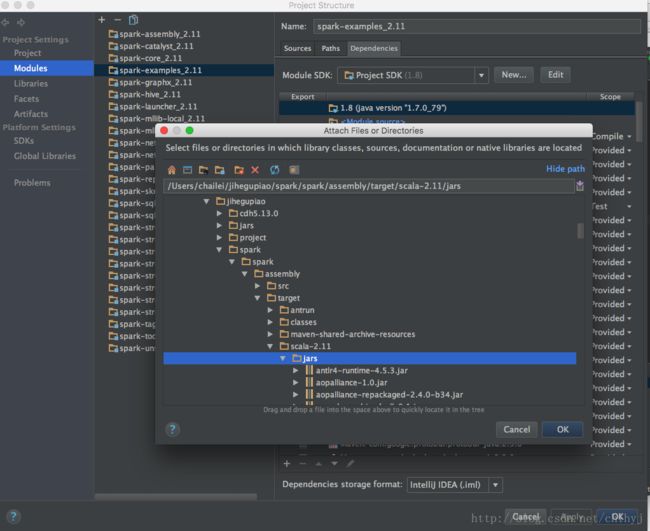
Task: Collapse the scala-2.11 folder in tree
Action: coord(270,346)
